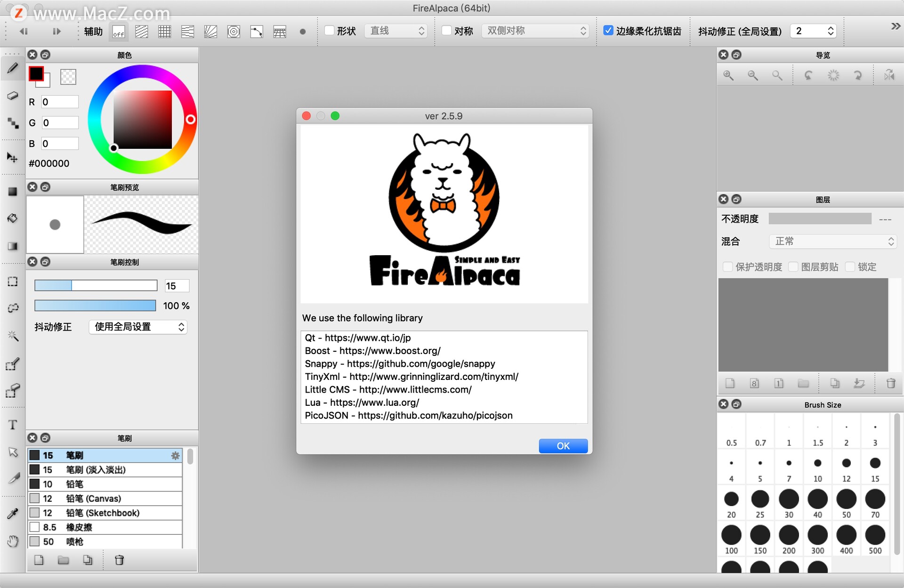Select the Gradient tool

(13, 246)
